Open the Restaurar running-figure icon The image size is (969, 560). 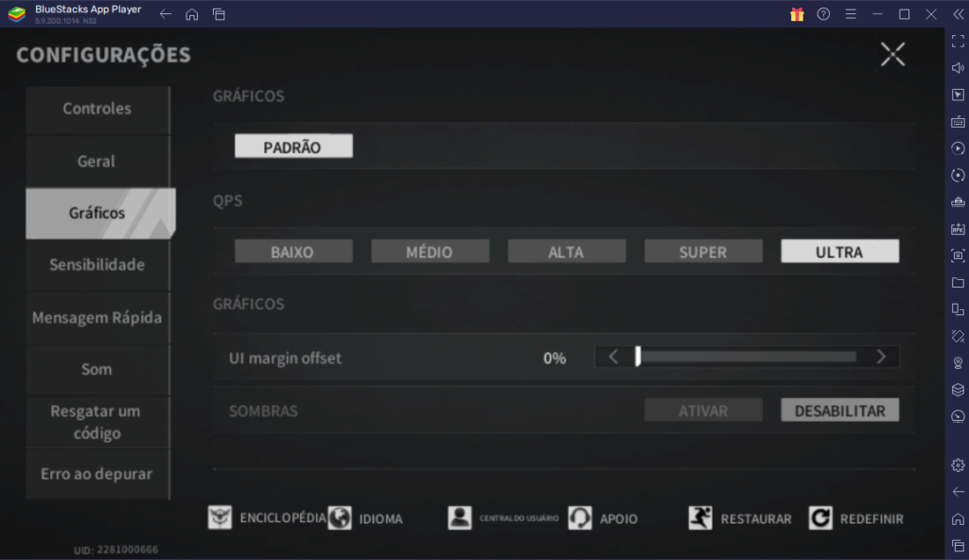click(x=701, y=517)
